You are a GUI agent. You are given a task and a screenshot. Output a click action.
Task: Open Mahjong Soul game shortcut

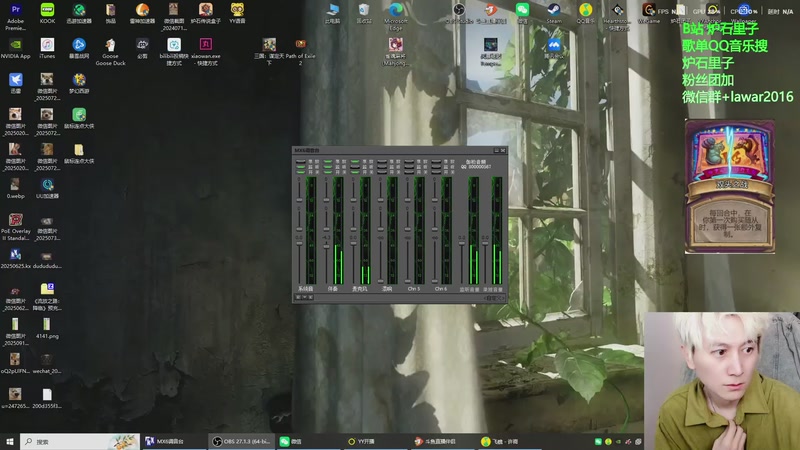[x=396, y=52]
